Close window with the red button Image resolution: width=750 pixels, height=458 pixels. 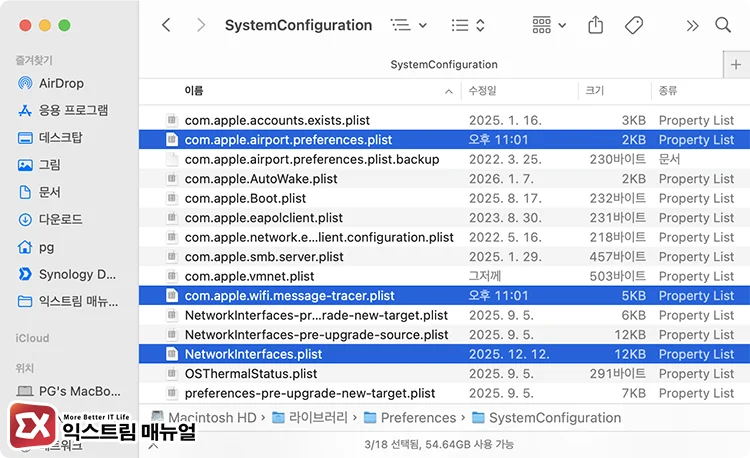[25, 25]
